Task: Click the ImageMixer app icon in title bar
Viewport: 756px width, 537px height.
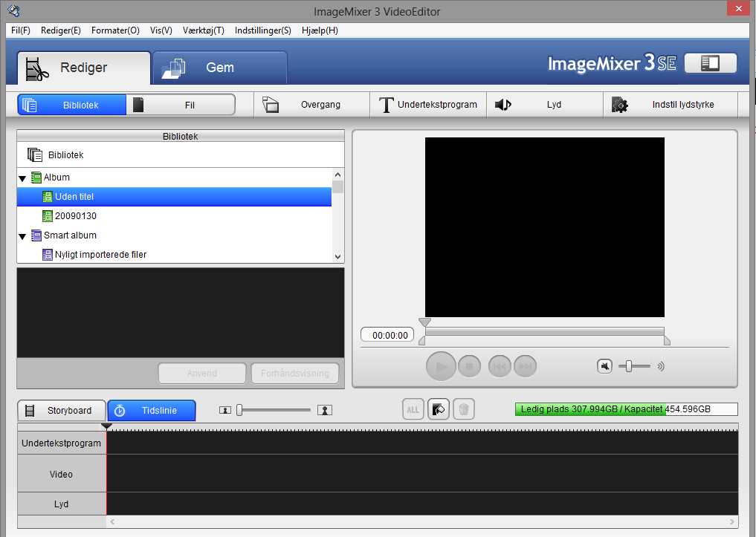Action: coord(14,11)
